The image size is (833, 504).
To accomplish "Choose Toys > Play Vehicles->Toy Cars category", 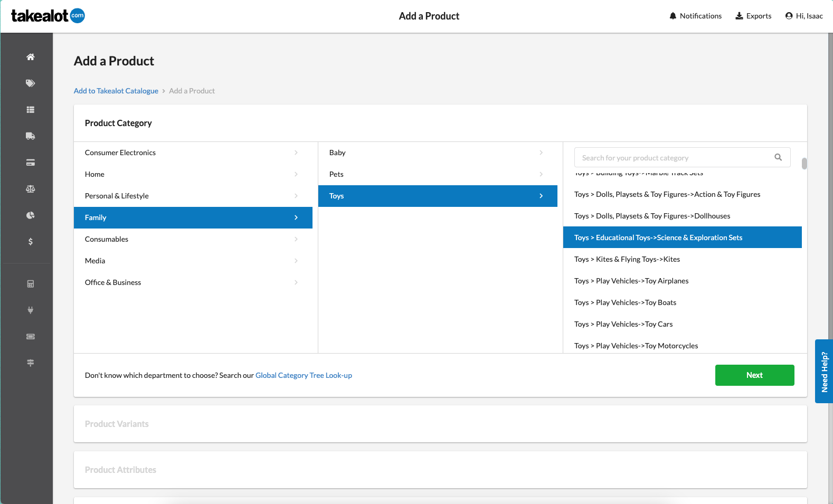I will tap(623, 324).
